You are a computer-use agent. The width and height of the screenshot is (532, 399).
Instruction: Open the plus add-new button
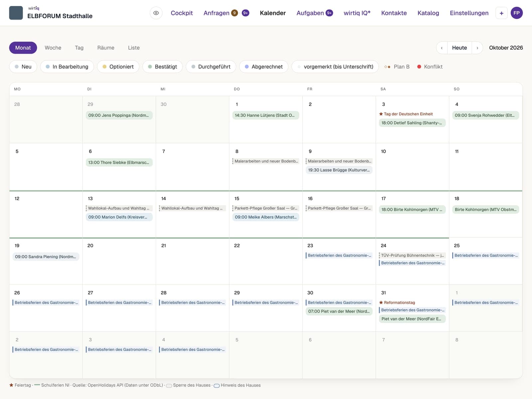coord(501,13)
